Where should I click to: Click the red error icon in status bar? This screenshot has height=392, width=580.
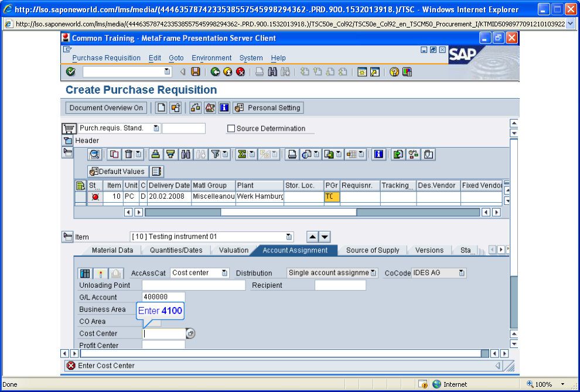coord(71,366)
